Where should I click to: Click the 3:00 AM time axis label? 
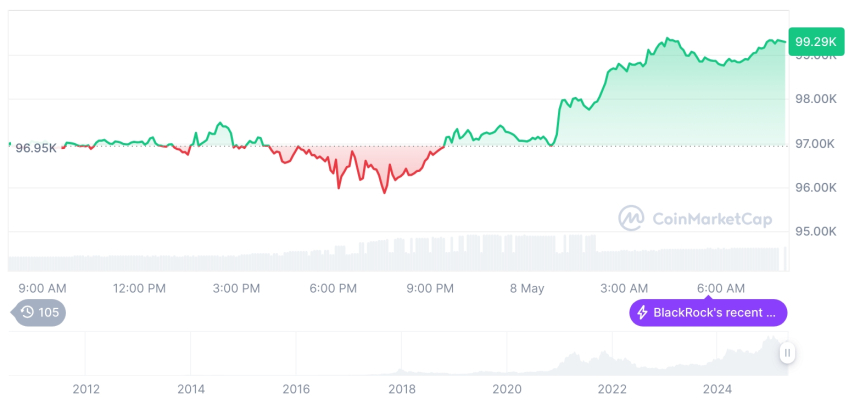(x=624, y=288)
